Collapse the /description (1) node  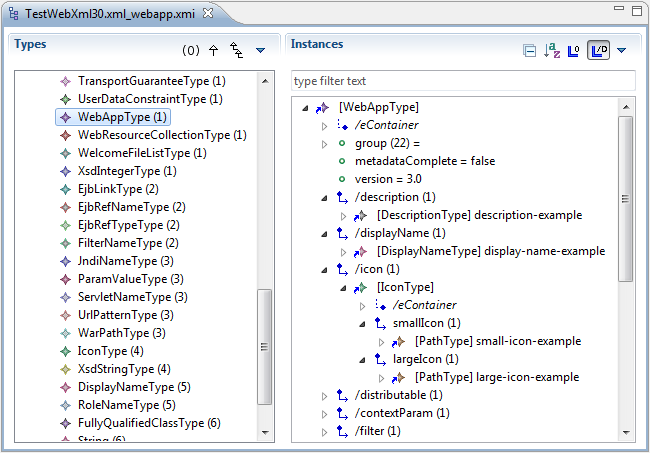[x=325, y=199]
